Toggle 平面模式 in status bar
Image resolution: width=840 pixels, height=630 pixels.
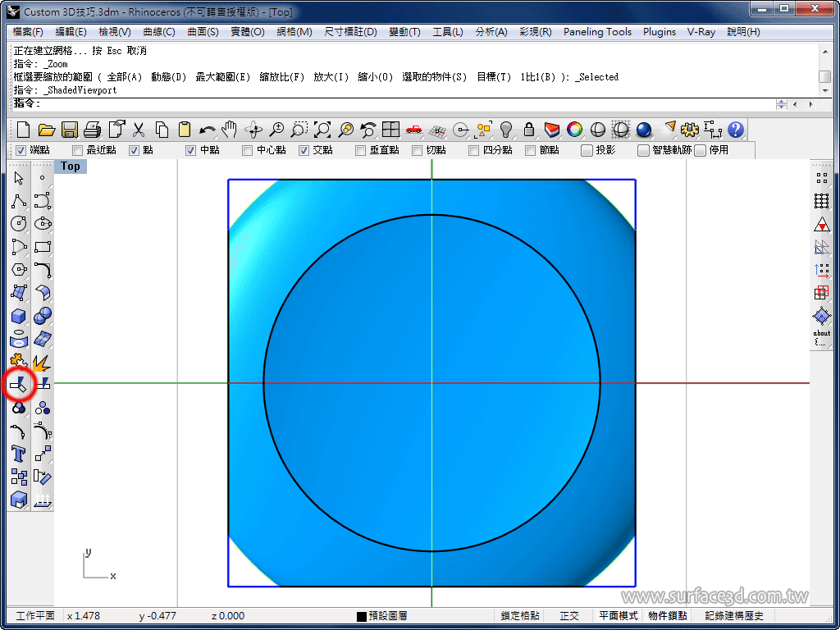[x=619, y=616]
